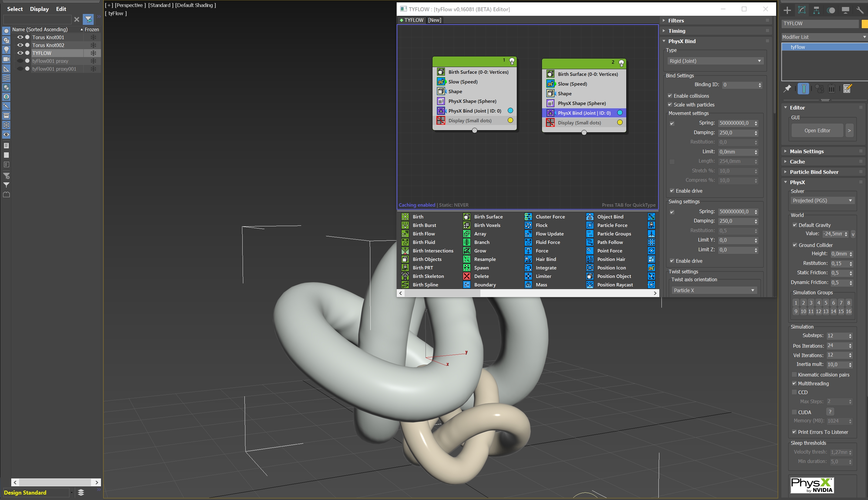868x500 pixels.
Task: Toggle event 2 lightbulb icon
Action: [x=621, y=63]
